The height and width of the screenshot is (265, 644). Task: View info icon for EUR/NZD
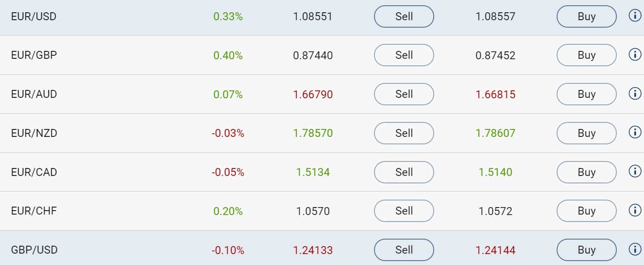point(635,133)
